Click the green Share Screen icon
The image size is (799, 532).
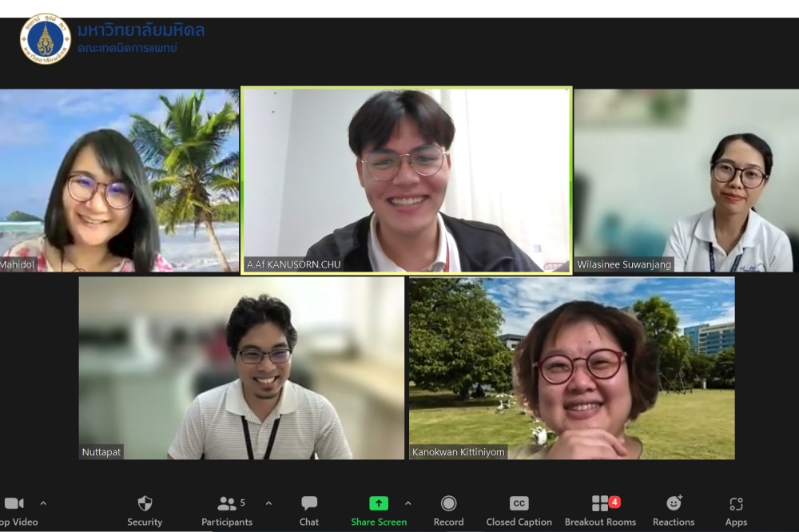pos(378,503)
